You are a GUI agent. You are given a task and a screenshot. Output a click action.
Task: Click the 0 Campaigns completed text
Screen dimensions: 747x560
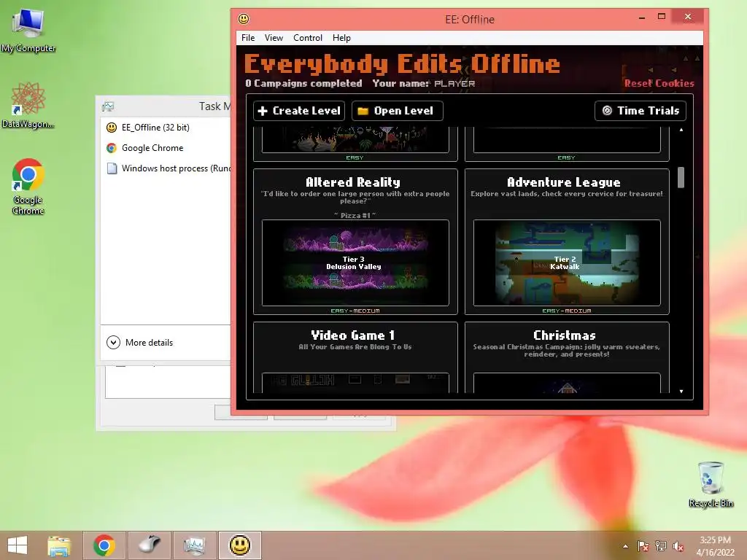[303, 83]
